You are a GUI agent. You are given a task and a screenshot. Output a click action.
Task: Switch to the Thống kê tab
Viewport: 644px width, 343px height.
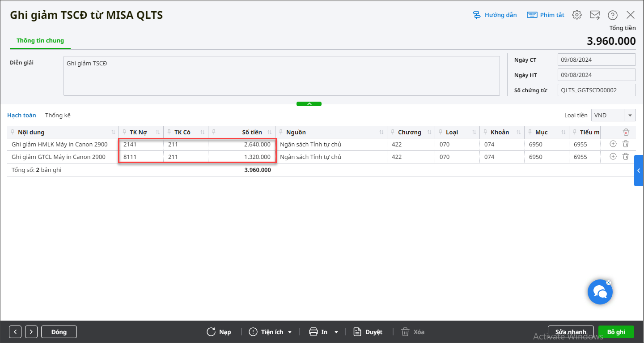pyautogui.click(x=58, y=115)
